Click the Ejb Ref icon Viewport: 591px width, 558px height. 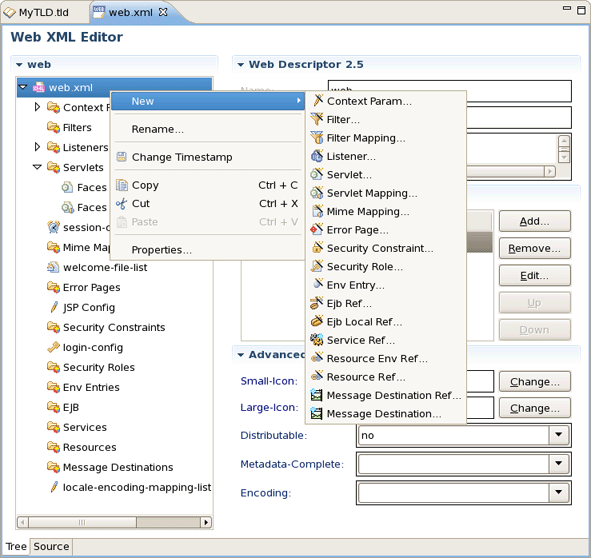coord(317,303)
